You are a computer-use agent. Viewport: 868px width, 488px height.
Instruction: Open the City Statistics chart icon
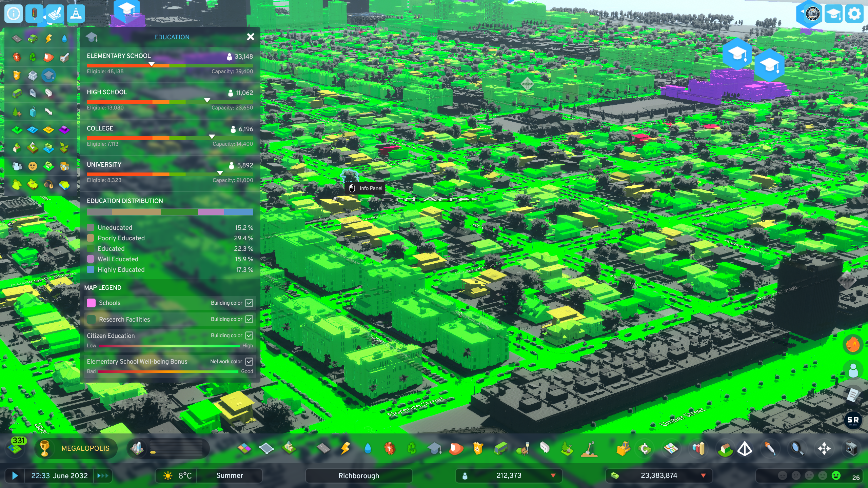[698, 448]
